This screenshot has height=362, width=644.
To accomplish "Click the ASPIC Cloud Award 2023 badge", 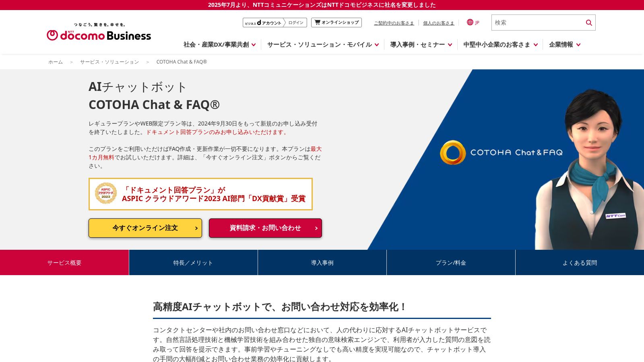I will point(106,193).
